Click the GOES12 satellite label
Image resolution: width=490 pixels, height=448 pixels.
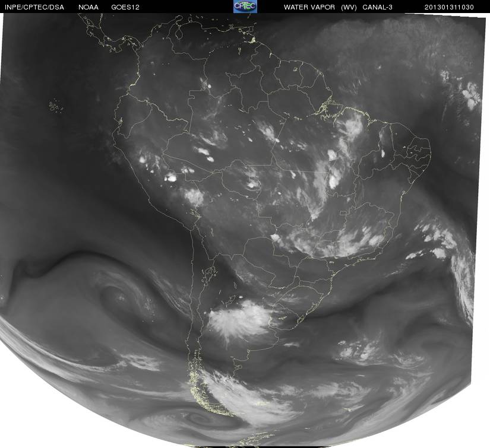[x=125, y=7]
